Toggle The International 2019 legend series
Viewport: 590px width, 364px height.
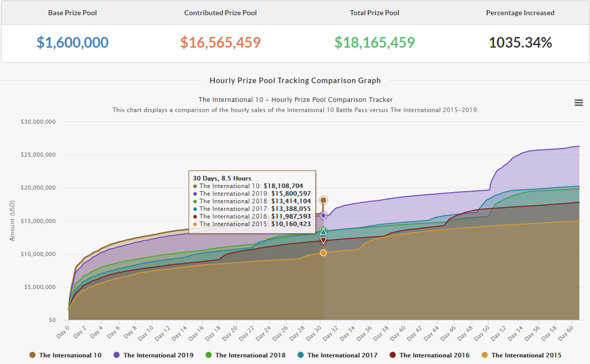click(154, 355)
